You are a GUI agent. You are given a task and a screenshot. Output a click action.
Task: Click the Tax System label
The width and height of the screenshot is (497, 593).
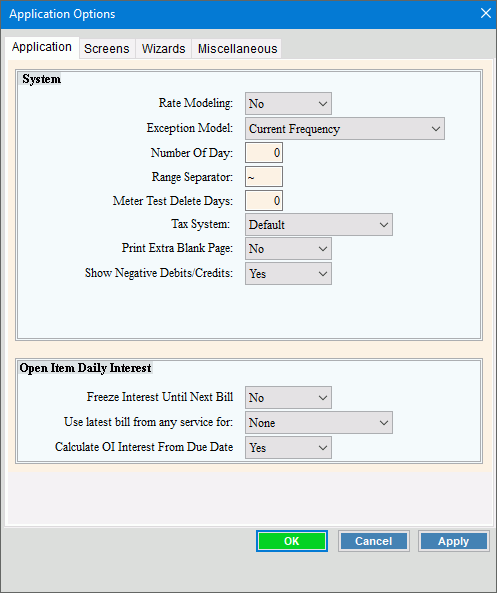(x=200, y=224)
